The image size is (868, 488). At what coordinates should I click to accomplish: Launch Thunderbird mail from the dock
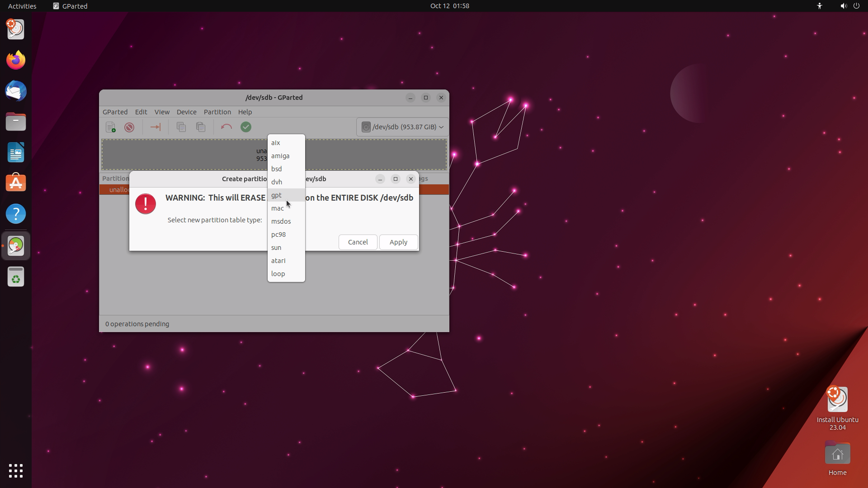(16, 91)
